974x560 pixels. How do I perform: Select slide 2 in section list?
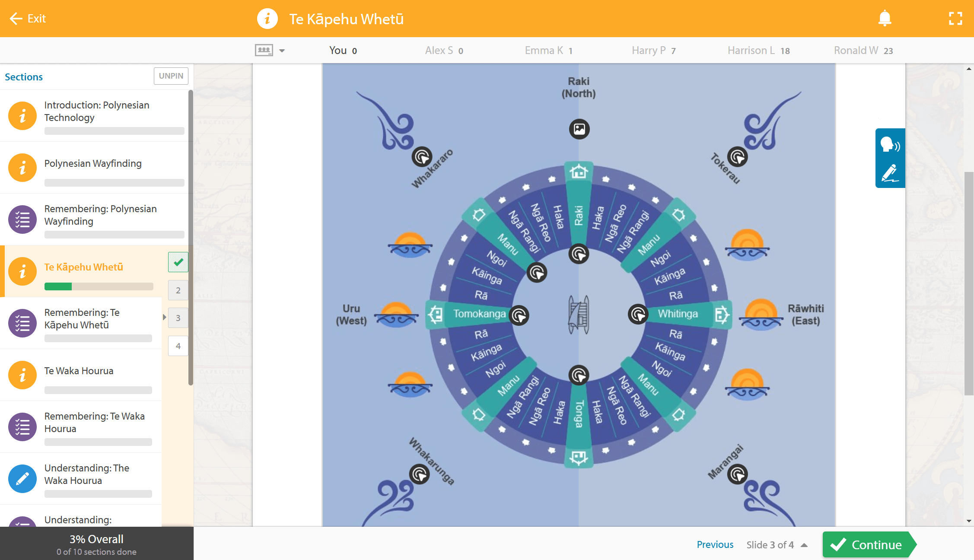178,290
